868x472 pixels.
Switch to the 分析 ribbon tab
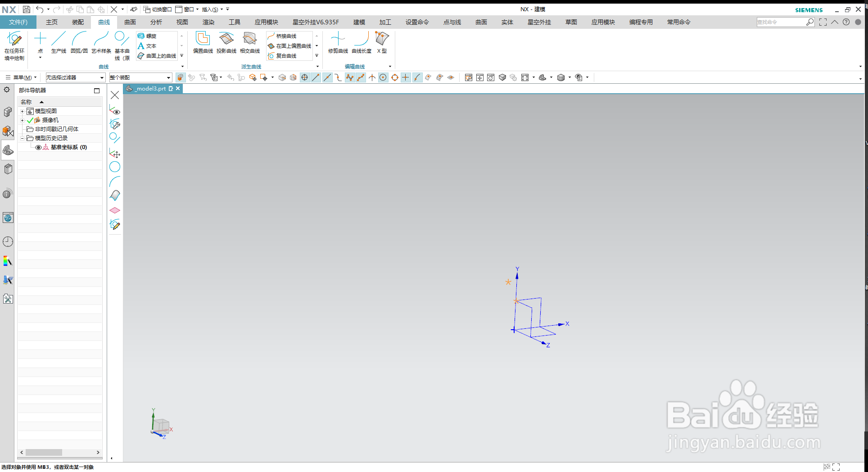[x=156, y=22]
